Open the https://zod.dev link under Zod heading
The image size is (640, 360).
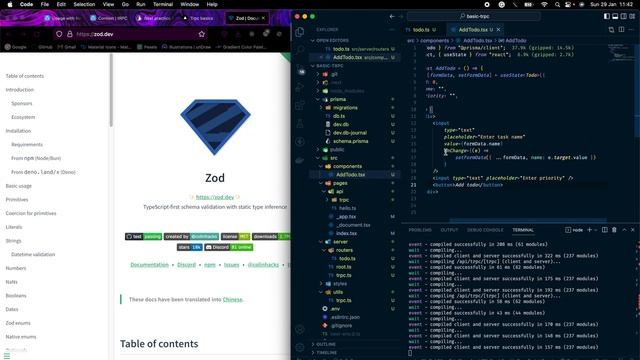[x=215, y=197]
